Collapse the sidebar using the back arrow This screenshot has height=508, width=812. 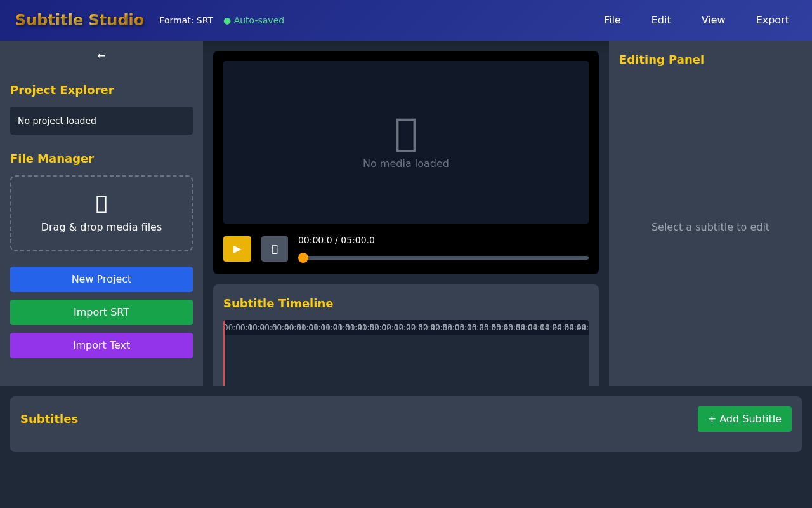tap(101, 55)
